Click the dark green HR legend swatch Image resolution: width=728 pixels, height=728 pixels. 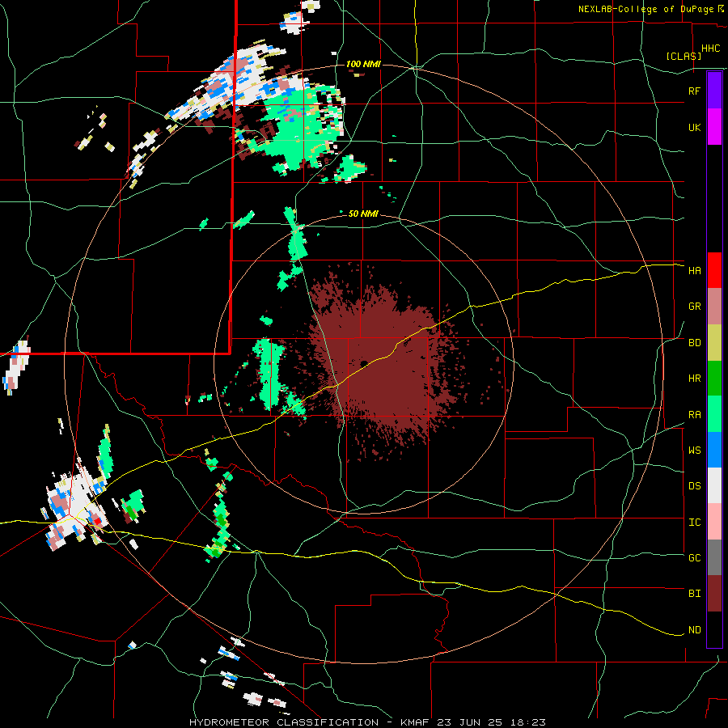click(x=714, y=379)
